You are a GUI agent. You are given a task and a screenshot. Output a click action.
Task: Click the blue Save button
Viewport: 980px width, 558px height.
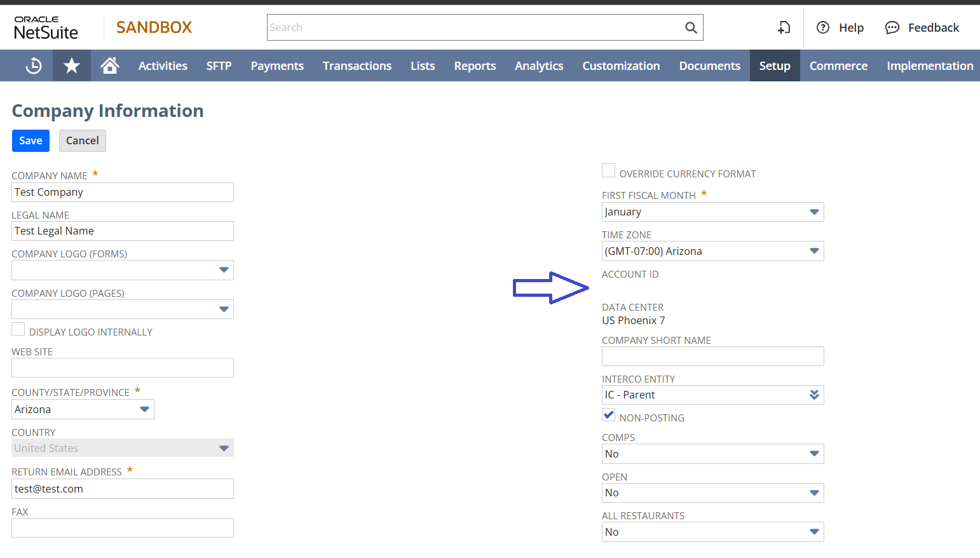coord(31,140)
